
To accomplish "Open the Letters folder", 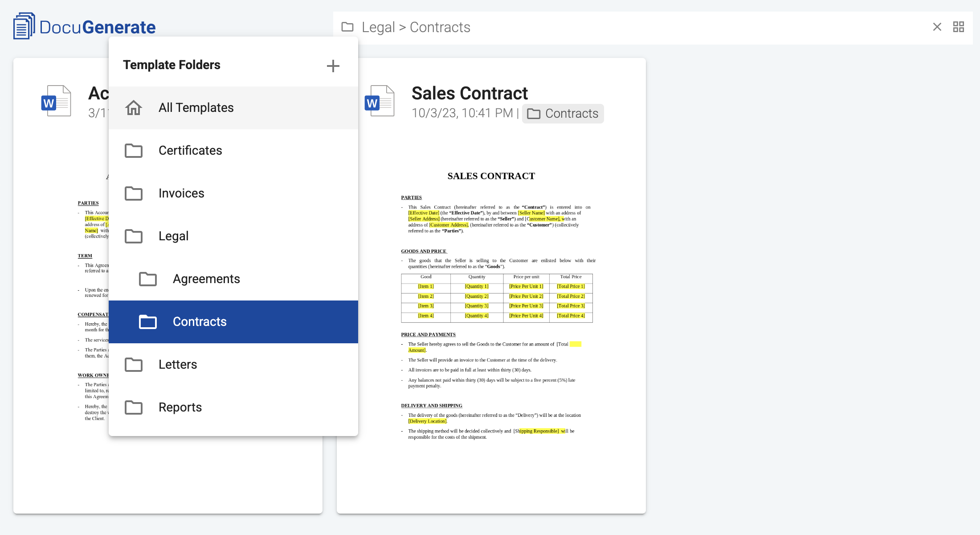I will click(x=233, y=364).
